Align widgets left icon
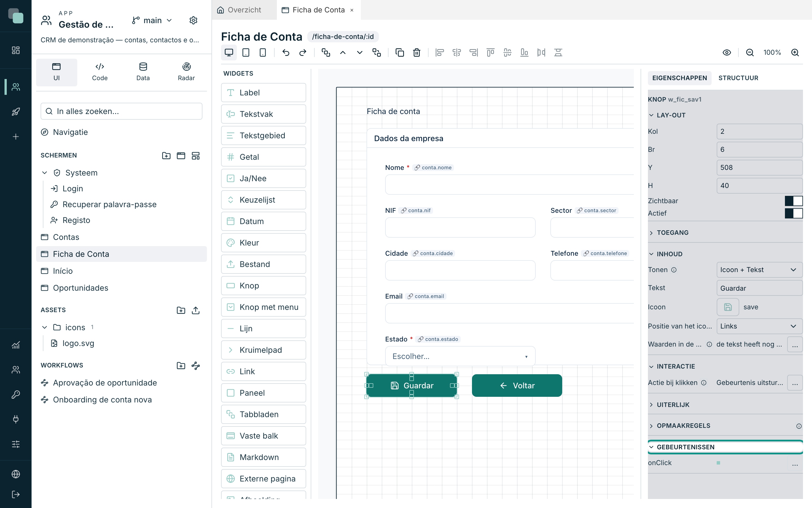812x508 pixels. point(440,52)
